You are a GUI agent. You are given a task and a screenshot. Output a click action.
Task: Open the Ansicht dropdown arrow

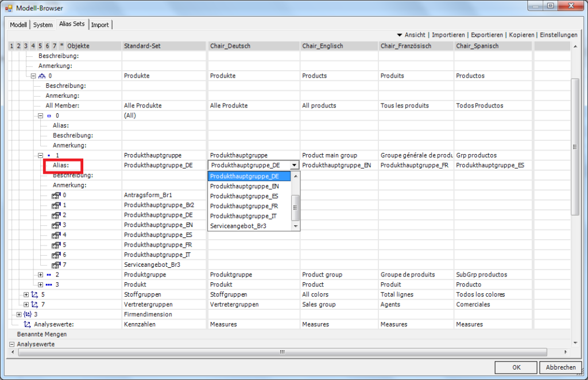pos(399,34)
